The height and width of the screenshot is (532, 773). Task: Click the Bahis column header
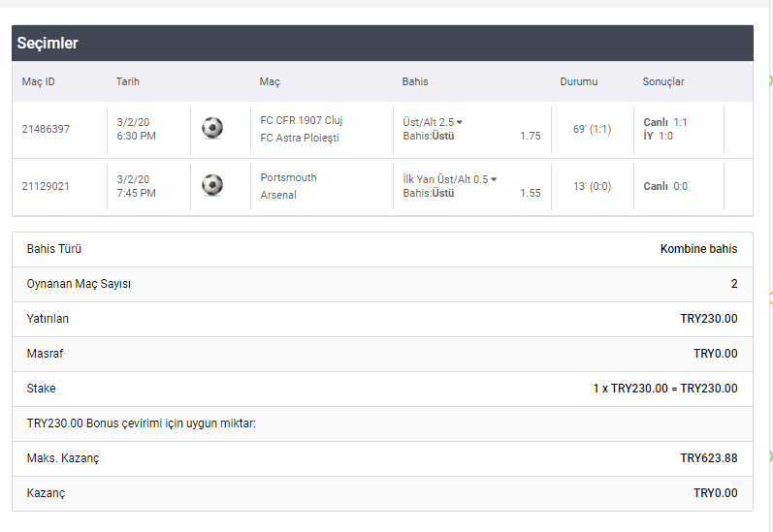(415, 81)
